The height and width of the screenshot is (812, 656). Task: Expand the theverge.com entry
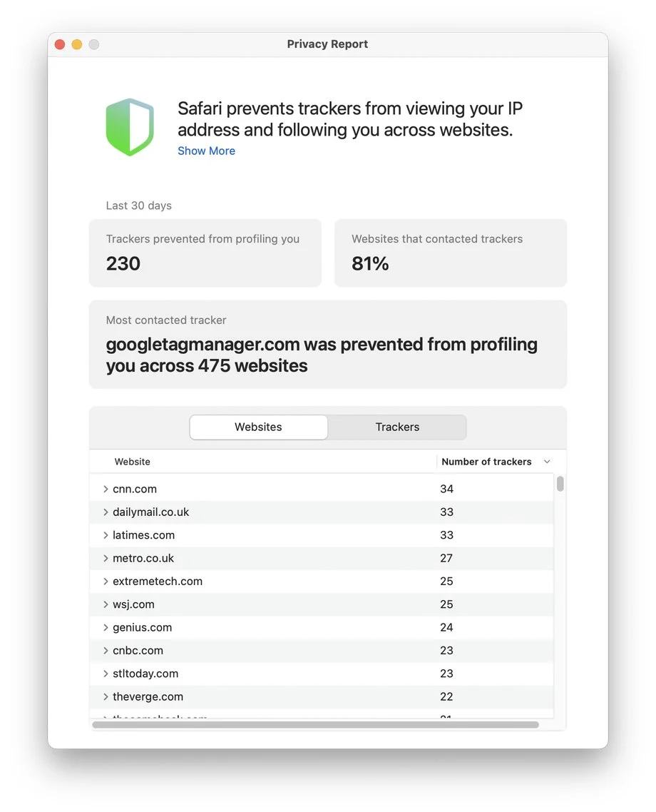pyautogui.click(x=106, y=696)
